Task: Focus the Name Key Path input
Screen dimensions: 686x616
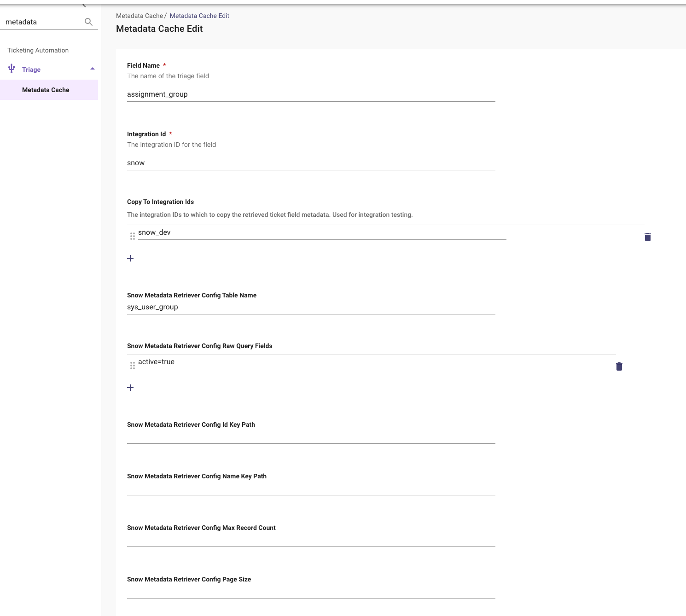Action: 311,488
